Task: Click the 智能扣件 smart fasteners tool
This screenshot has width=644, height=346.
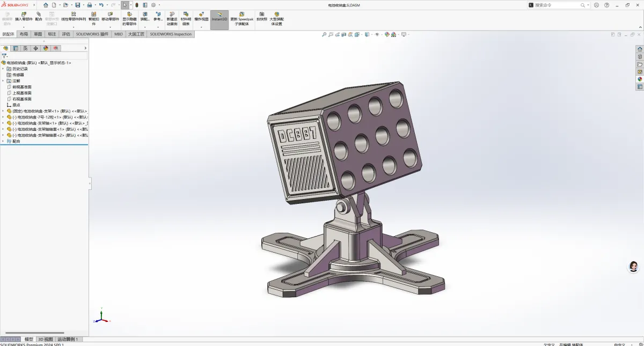Action: (x=93, y=19)
